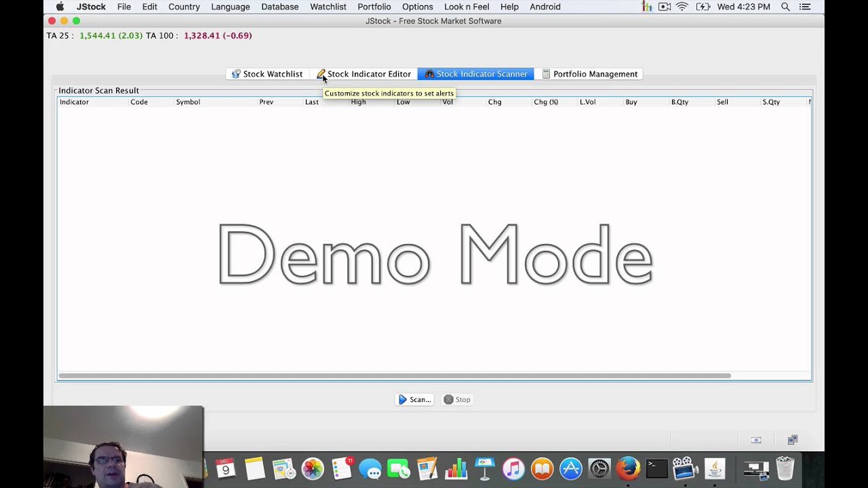Open Photos from the Dock
Image resolution: width=868 pixels, height=488 pixels.
[313, 468]
